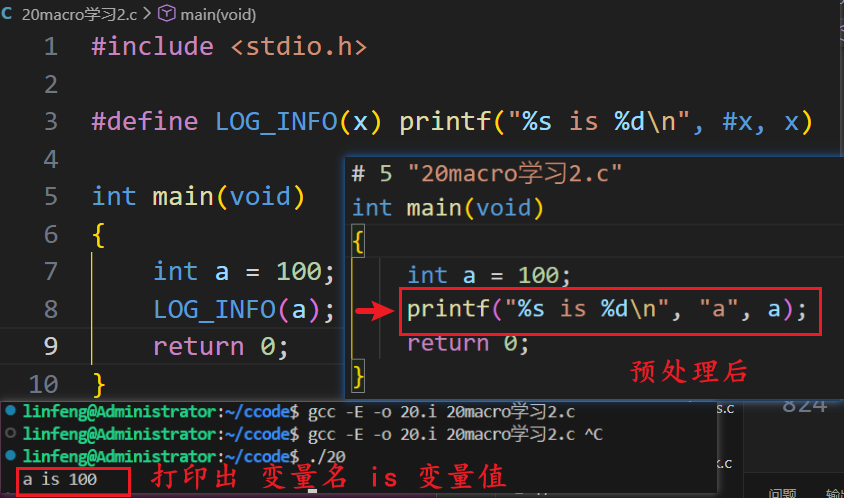The width and height of the screenshot is (844, 498).
Task: Click the ./20 command in the terminal
Action: click(327, 457)
